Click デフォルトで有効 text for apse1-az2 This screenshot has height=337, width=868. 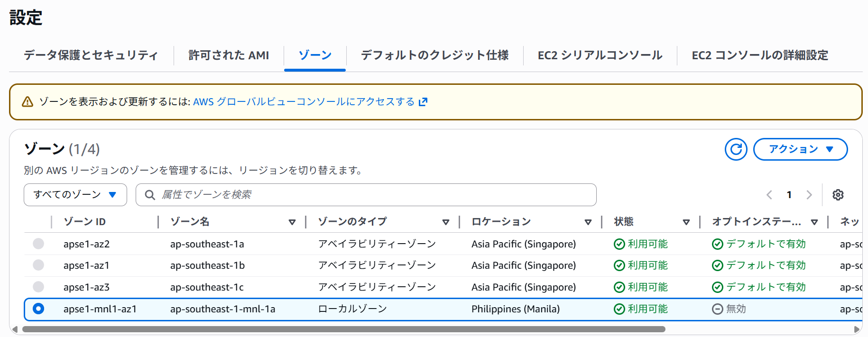pos(766,244)
